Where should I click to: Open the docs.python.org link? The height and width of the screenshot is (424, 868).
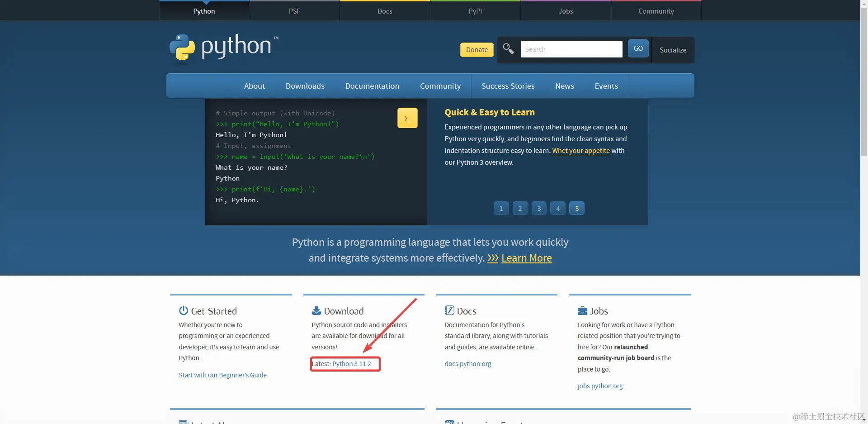pos(468,364)
